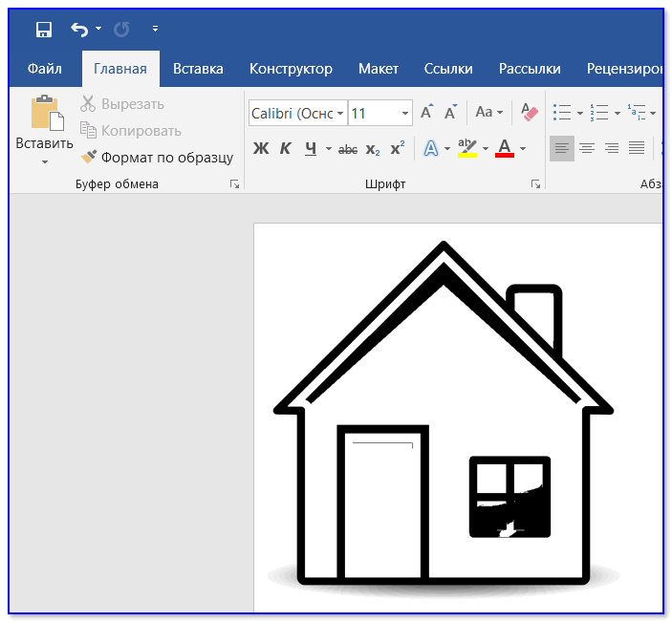
Task: Apply subscript with the x₂ icon
Action: 373,149
